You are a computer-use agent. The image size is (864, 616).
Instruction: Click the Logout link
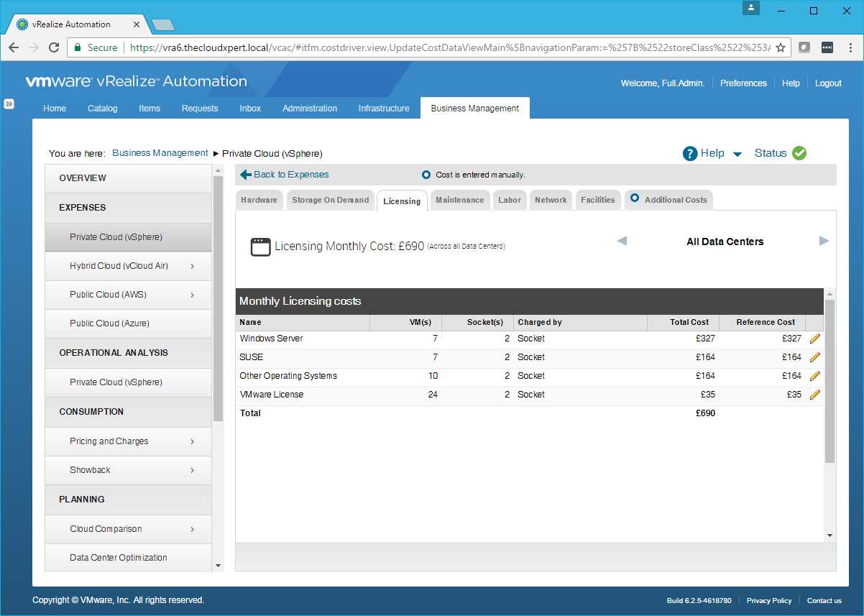click(828, 83)
